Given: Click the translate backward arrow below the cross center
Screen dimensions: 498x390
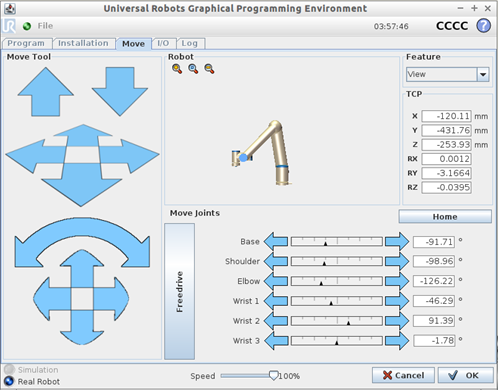Looking at the screenshot, I should coord(82,185).
